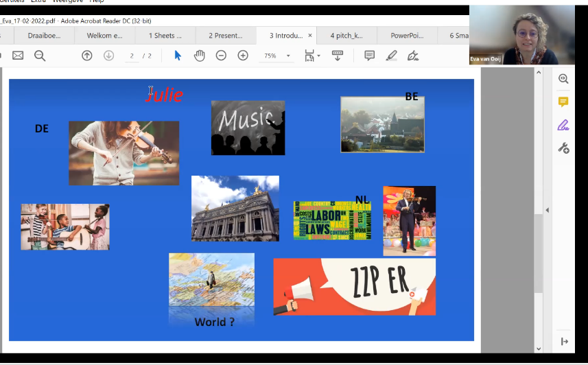Switch to the Draaiboe... tab

(x=44, y=36)
